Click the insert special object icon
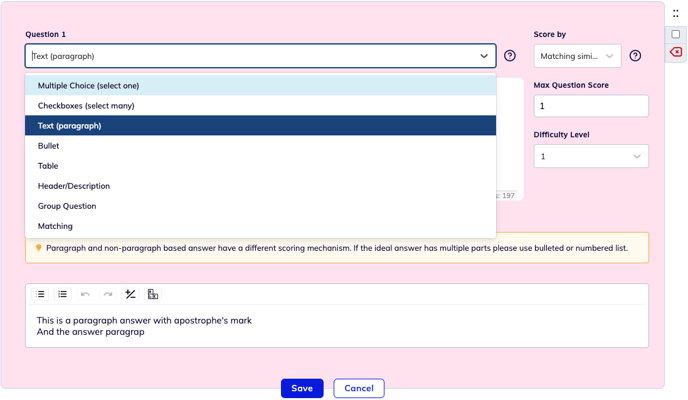Screen dimensions: 688x400 [x=153, y=294]
